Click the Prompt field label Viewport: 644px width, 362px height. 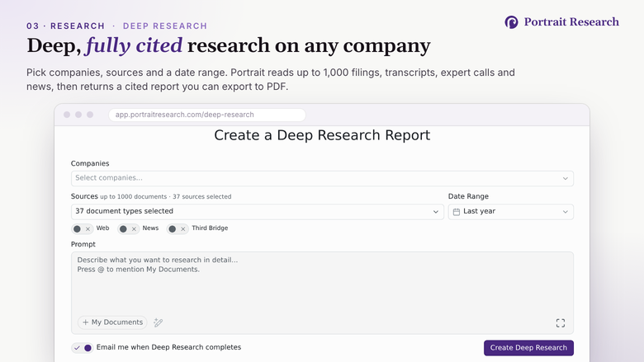coord(83,244)
